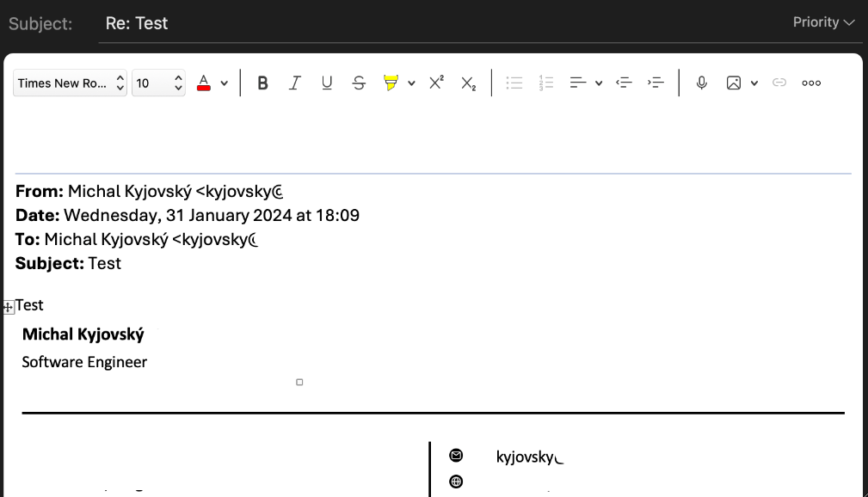The height and width of the screenshot is (497, 868).
Task: Insert a bulleted list
Action: tap(514, 83)
